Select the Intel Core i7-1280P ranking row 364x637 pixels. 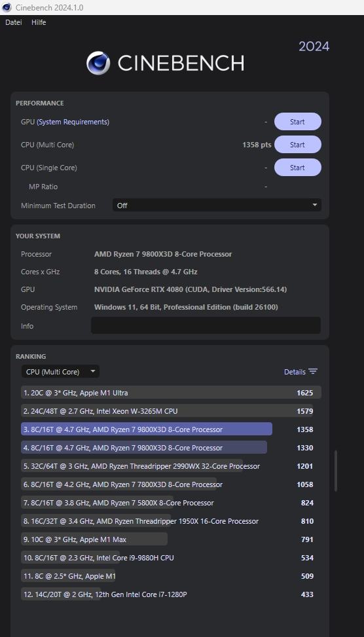click(171, 594)
